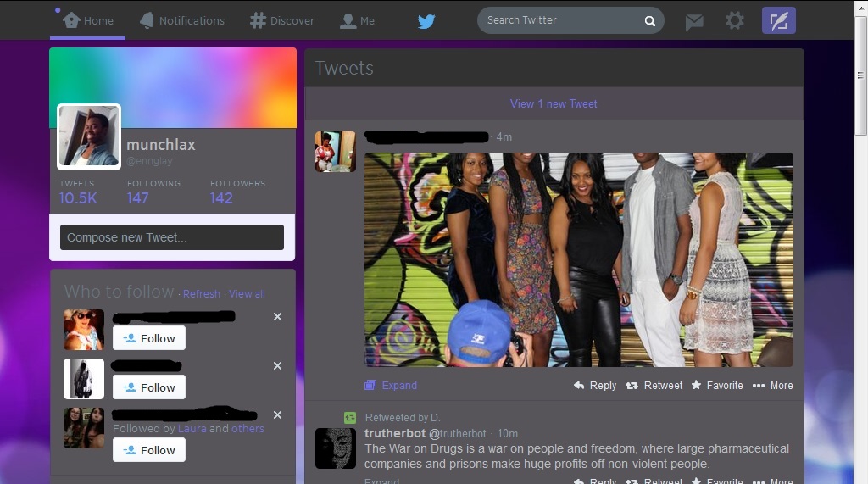
Task: Refresh the Who to follow suggestions
Action: click(202, 293)
